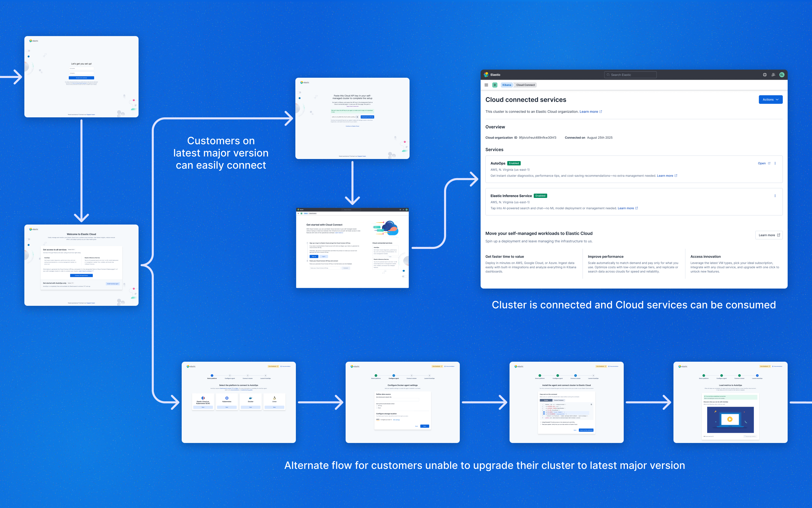Click Sign up in Get started with Cloud Connect
The width and height of the screenshot is (812, 508).
(314, 256)
